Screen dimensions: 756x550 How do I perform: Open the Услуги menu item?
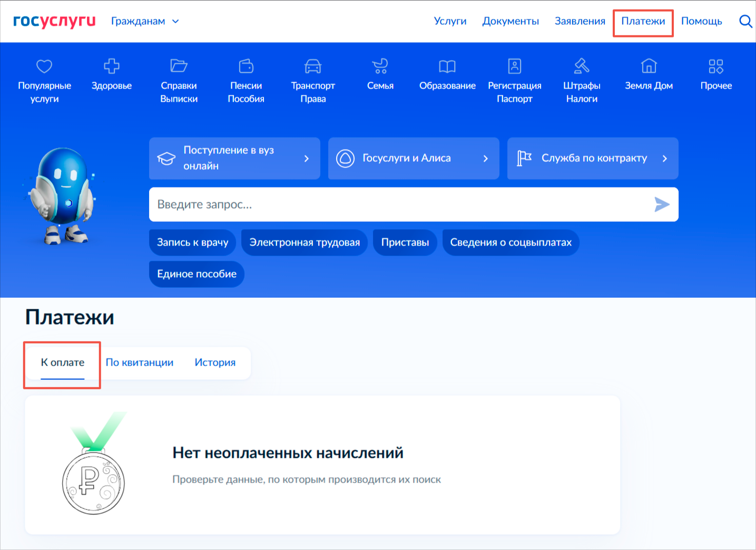[450, 21]
